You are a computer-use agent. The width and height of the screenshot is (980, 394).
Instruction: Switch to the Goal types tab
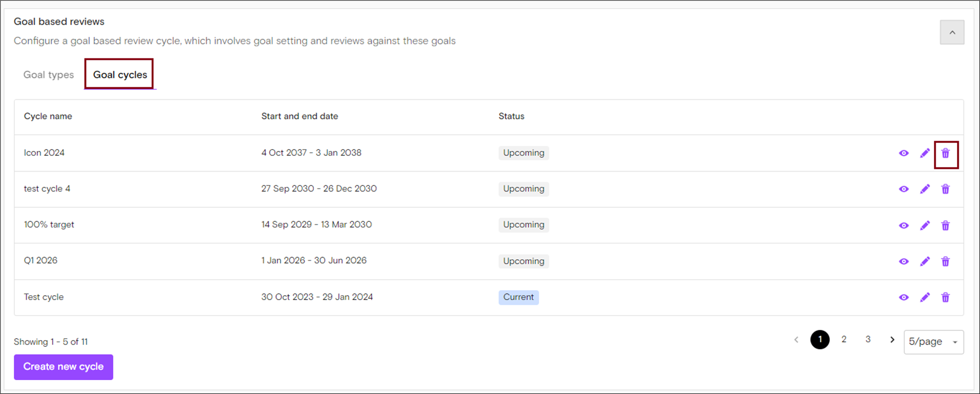pos(49,75)
